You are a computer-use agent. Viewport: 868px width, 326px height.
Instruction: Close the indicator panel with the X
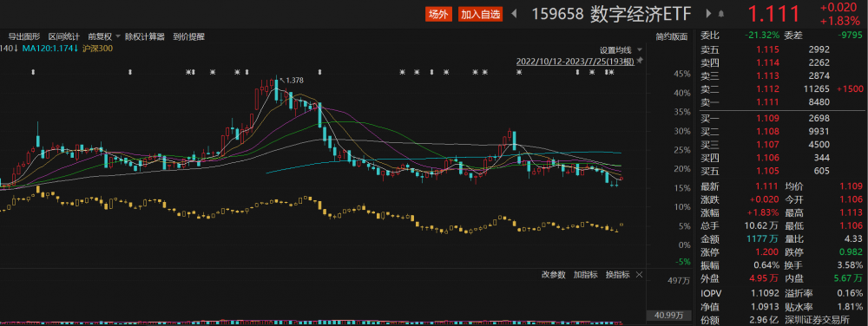click(x=639, y=275)
